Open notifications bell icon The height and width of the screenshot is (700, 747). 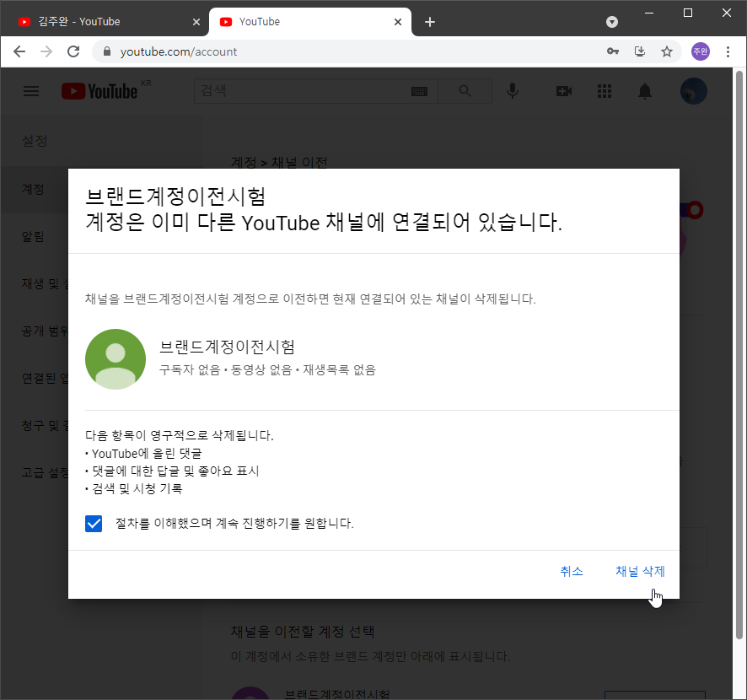click(x=645, y=91)
